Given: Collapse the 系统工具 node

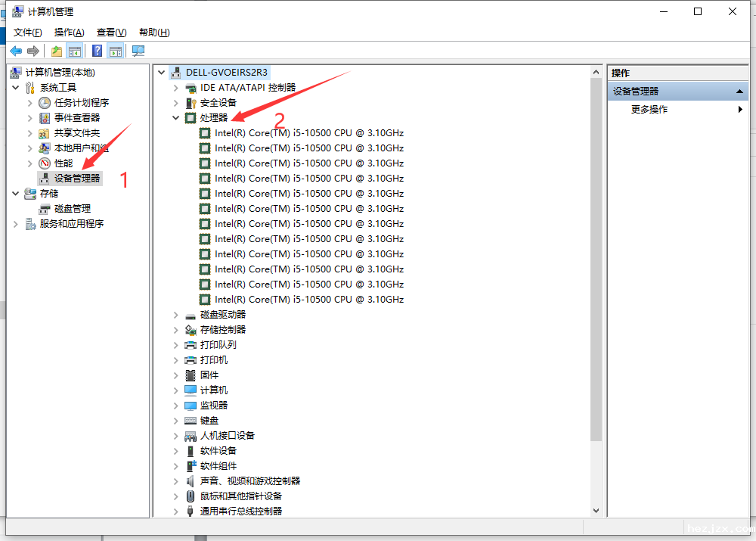Looking at the screenshot, I should pos(15,88).
